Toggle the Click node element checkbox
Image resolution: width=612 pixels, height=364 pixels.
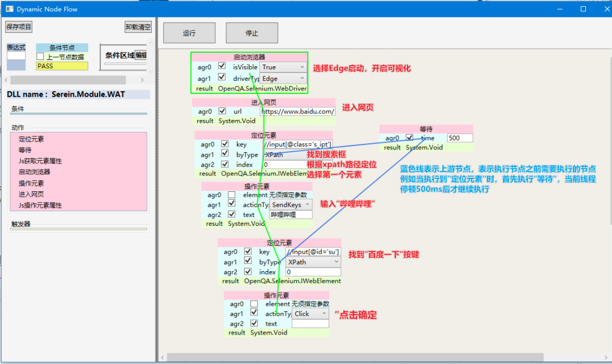tap(254, 303)
